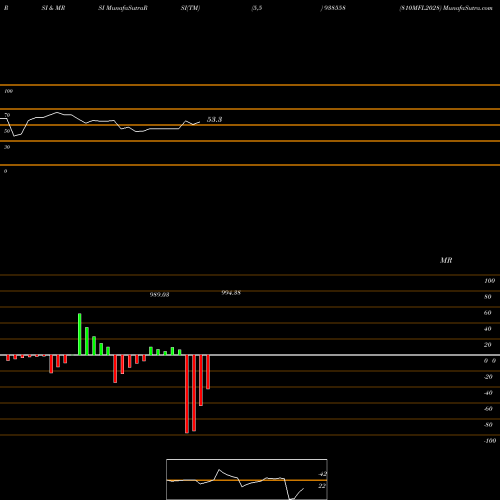The height and width of the screenshot is (500, 500).
Task: Click the RSI axis 30 level label
Action: (x=7, y=147)
